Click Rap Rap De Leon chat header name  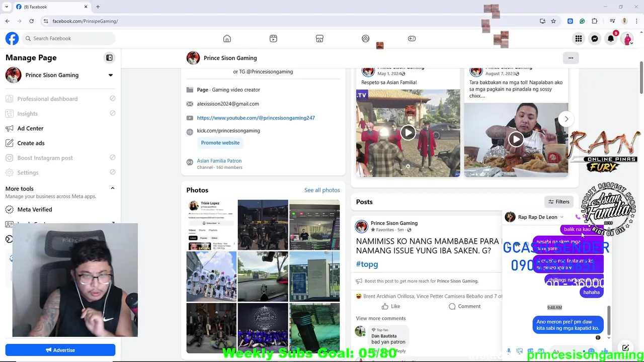tap(537, 217)
